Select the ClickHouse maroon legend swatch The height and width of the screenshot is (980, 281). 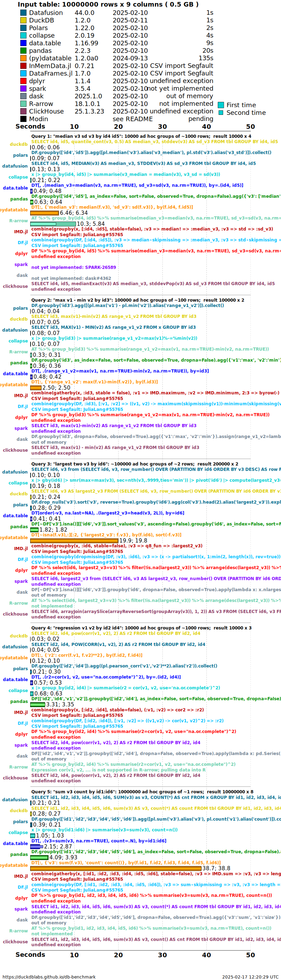pos(23,111)
